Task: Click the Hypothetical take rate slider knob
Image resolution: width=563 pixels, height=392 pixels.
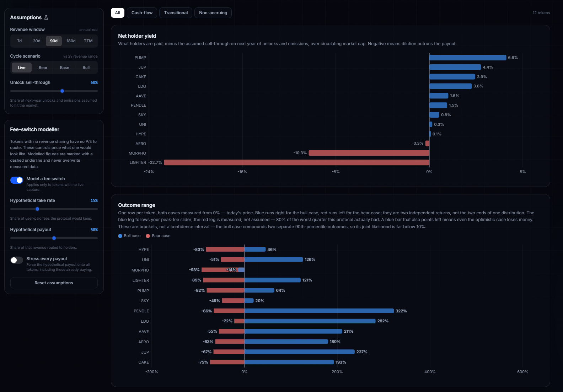Action: click(x=37, y=209)
